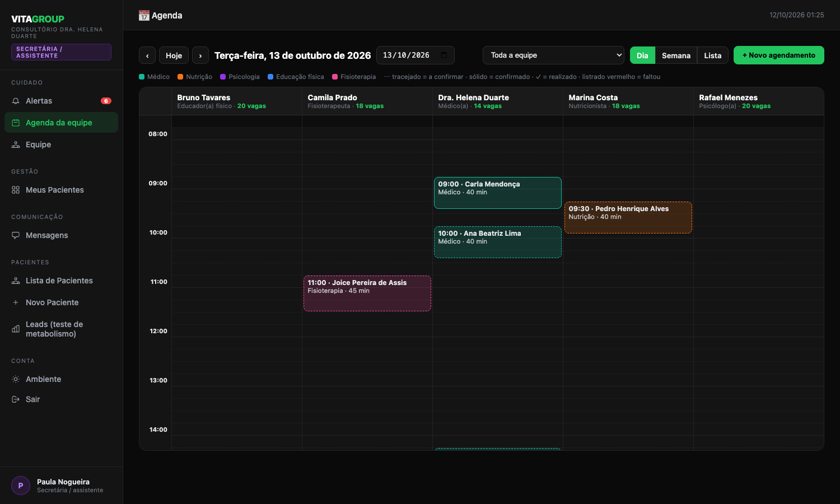Switch to the Lista view
The width and height of the screenshot is (840, 504).
click(x=713, y=55)
